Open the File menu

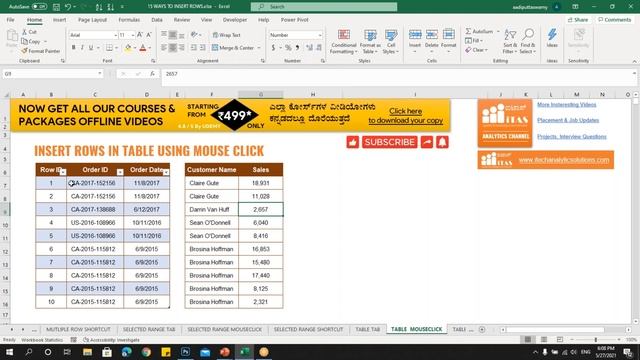(11, 20)
